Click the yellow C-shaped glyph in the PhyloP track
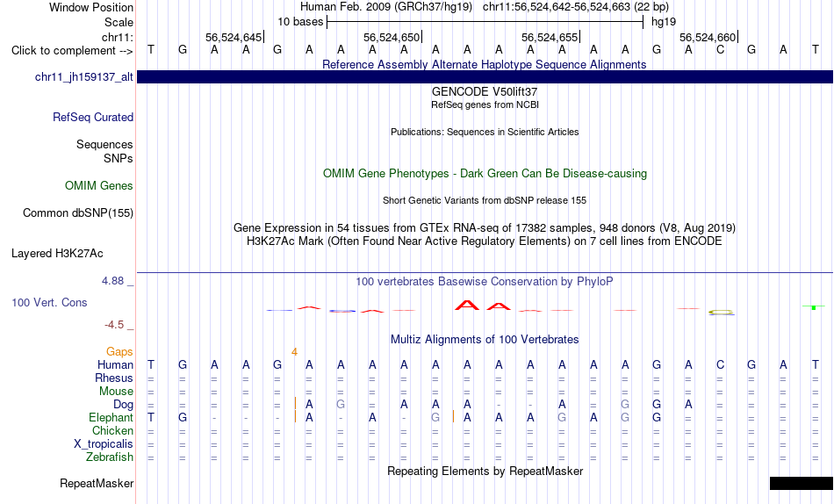The height and width of the screenshot is (504, 834). pyautogui.click(x=722, y=313)
